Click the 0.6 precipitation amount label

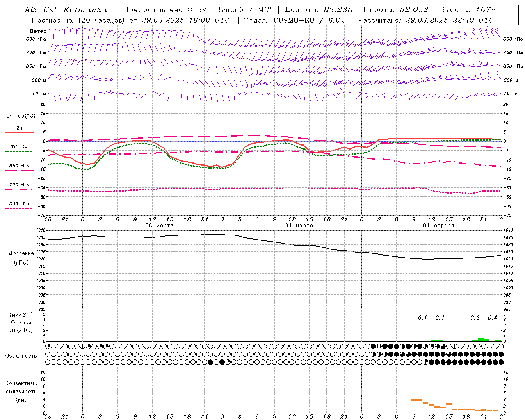pyautogui.click(x=475, y=318)
